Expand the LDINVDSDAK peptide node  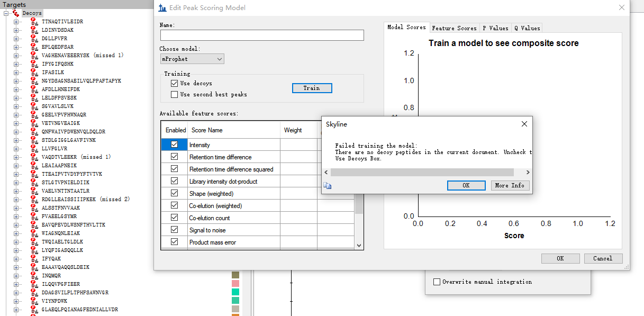[16, 30]
